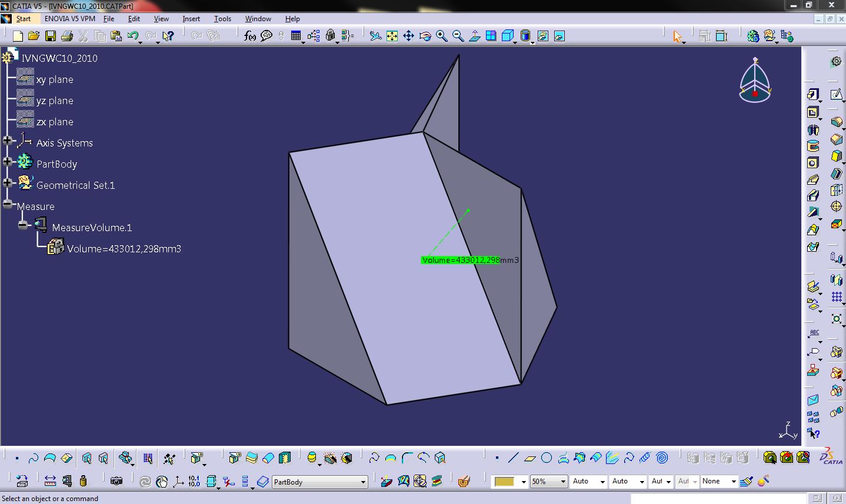
Task: Click the Circle tool in the bottom toolbar
Action: [x=547, y=458]
